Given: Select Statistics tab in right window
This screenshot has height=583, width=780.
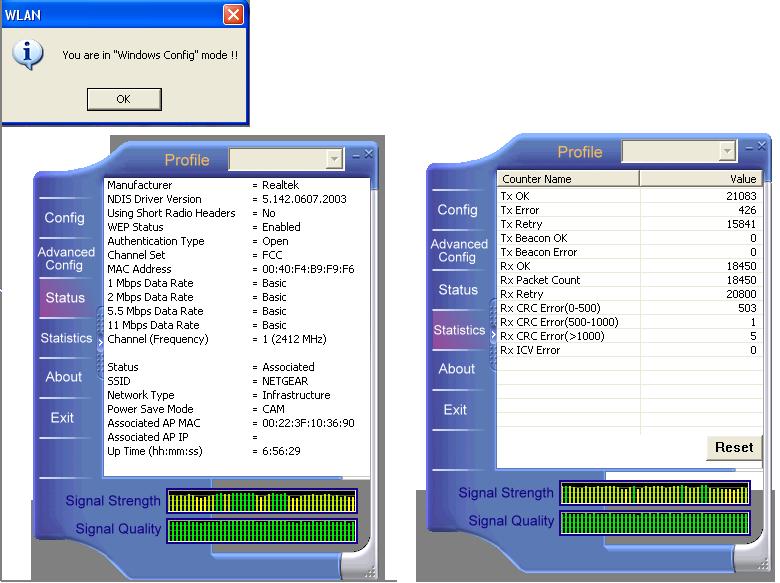Looking at the screenshot, I should point(459,330).
